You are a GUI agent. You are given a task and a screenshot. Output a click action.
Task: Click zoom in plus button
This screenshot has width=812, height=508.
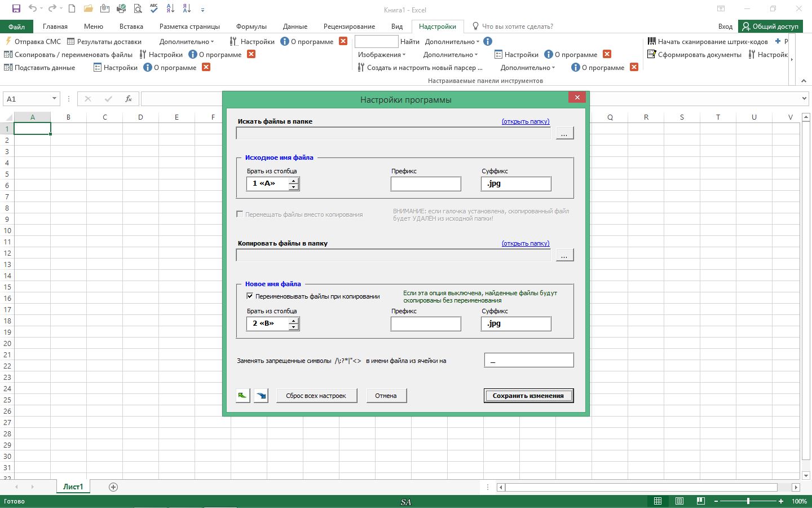point(781,501)
